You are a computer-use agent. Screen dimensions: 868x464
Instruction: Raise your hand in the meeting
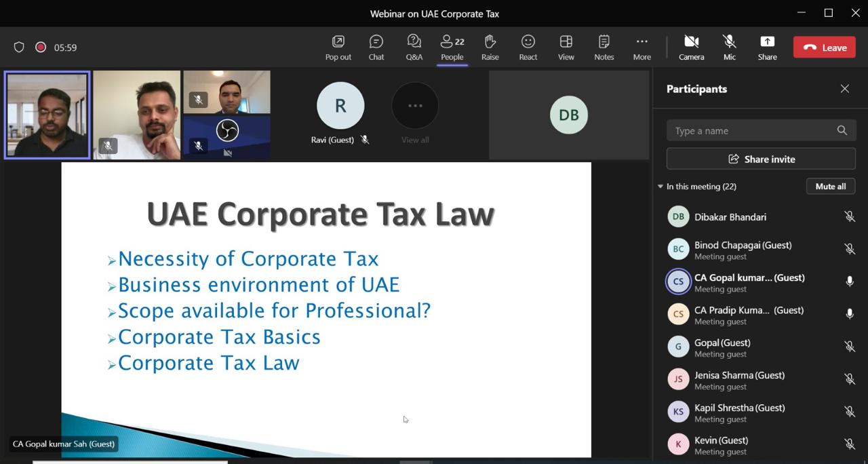coord(490,47)
